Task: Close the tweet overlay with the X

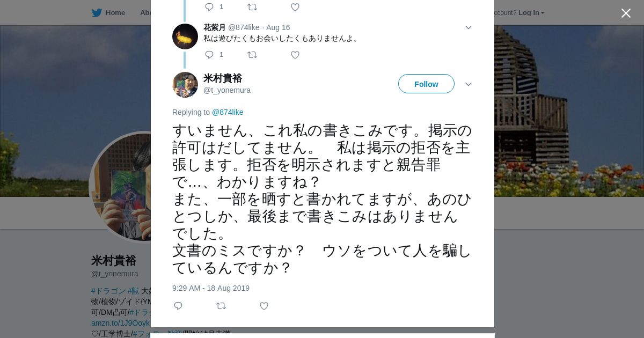Action: (626, 13)
